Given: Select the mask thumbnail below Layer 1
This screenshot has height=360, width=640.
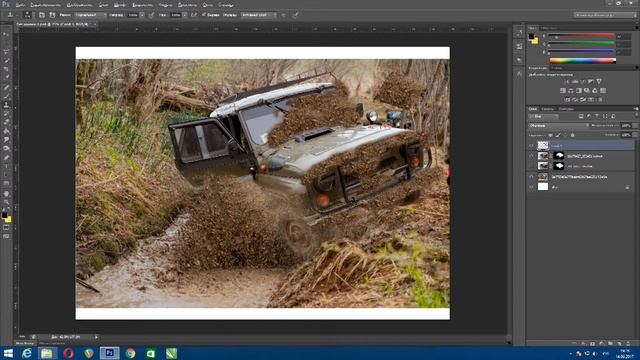Looking at the screenshot, I should click(x=558, y=156).
